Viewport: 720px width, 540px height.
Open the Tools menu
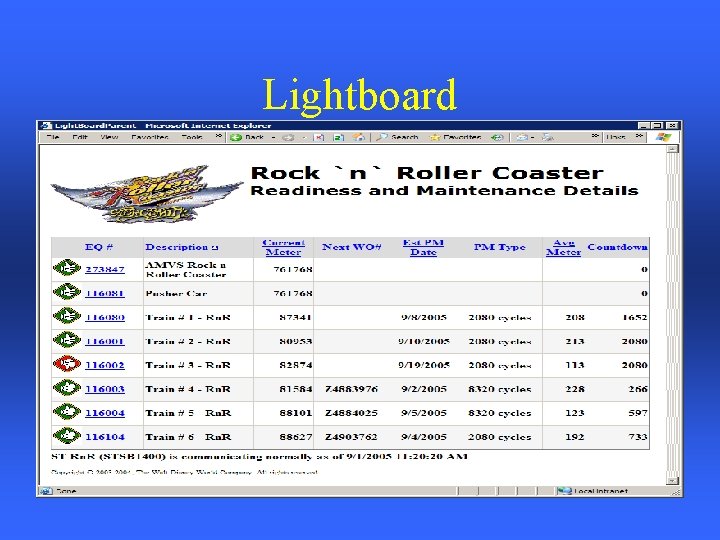point(192,137)
